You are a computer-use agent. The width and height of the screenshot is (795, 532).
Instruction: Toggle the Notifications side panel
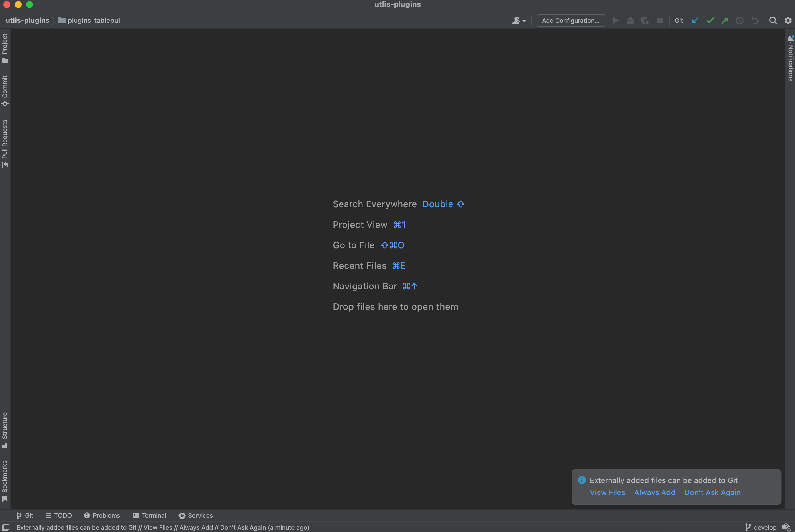click(790, 58)
